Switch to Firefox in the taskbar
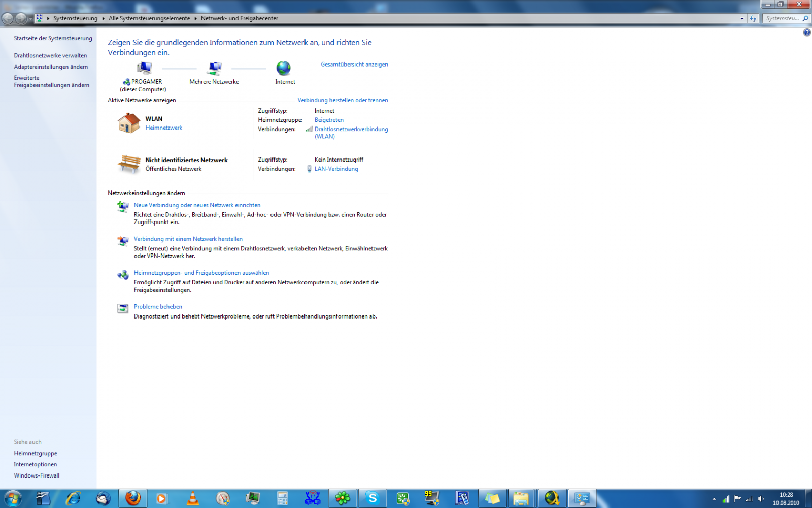 coord(133,498)
